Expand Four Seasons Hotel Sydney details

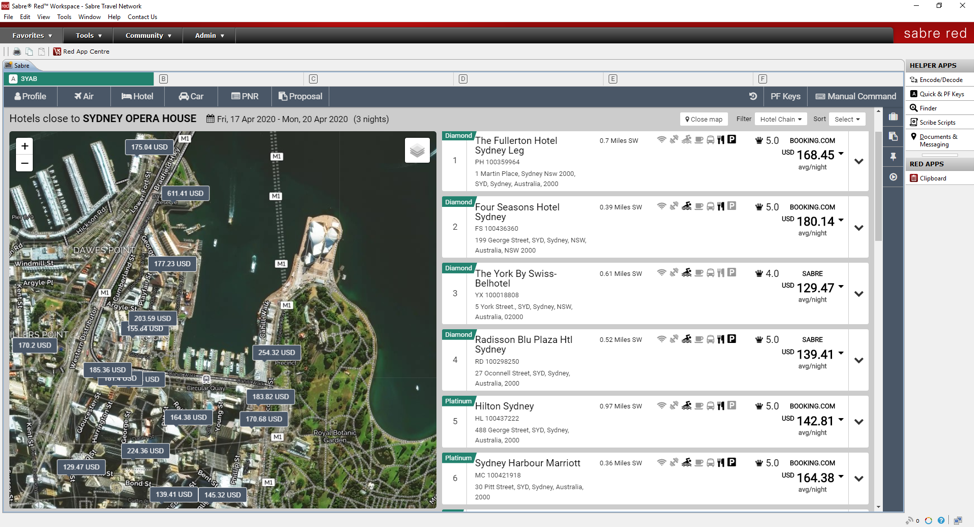(x=858, y=228)
